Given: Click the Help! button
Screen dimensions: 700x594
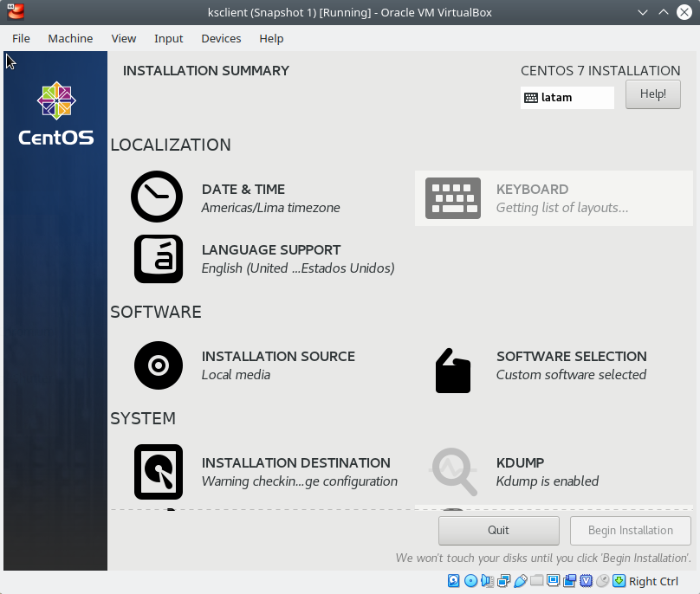Looking at the screenshot, I should (x=652, y=94).
